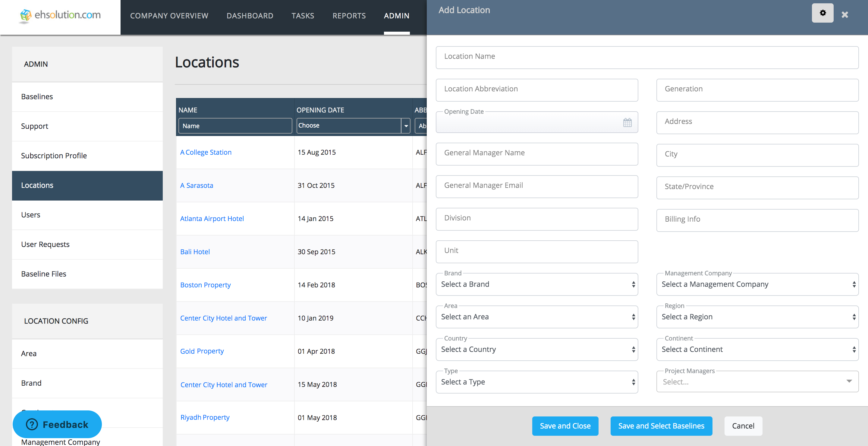Open the gear settings in Add Location panel
The height and width of the screenshot is (446, 868).
pos(822,13)
